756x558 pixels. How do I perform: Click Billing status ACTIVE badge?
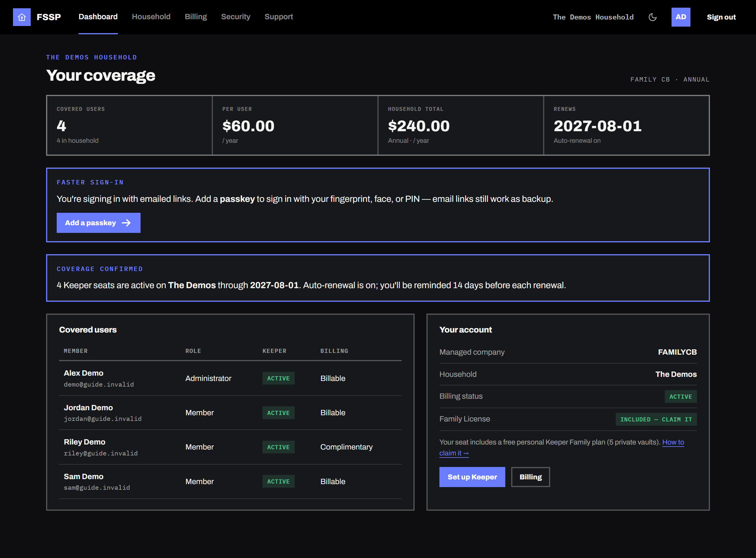point(680,396)
